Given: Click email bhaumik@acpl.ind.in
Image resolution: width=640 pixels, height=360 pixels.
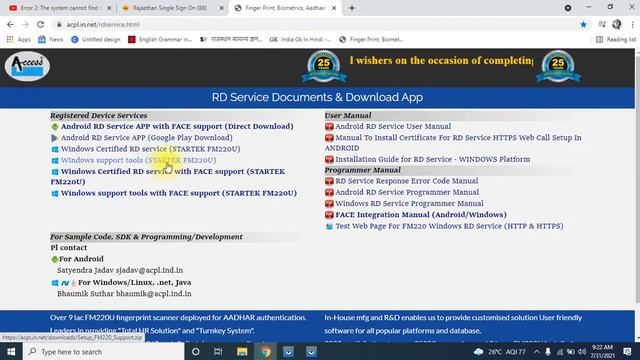Looking at the screenshot, I should pyautogui.click(x=153, y=293).
